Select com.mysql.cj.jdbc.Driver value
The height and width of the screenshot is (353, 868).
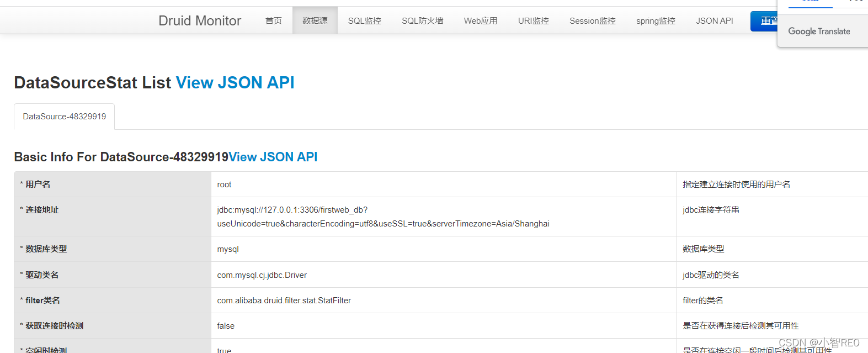(x=262, y=275)
